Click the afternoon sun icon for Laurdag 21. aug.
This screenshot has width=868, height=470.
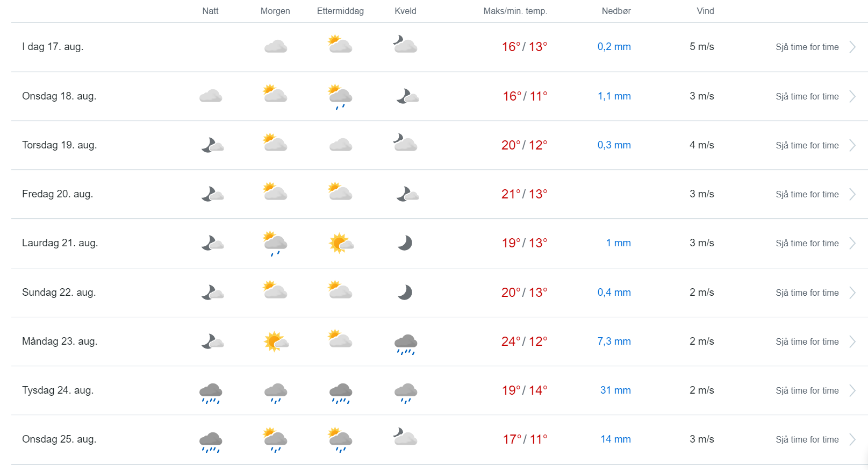tap(341, 243)
